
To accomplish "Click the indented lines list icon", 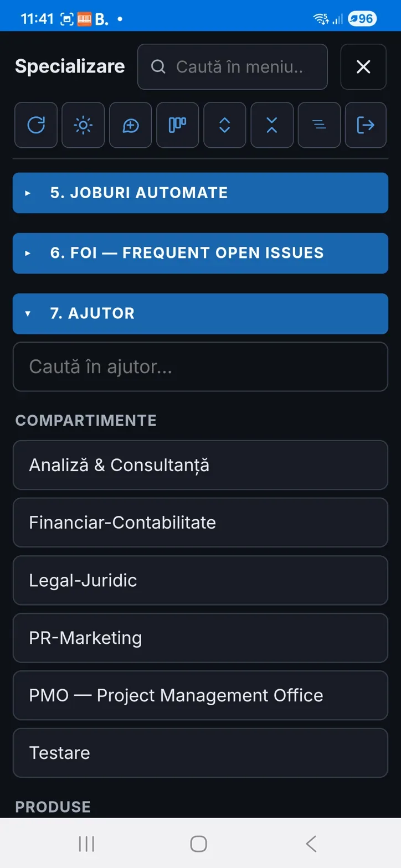I will (319, 125).
